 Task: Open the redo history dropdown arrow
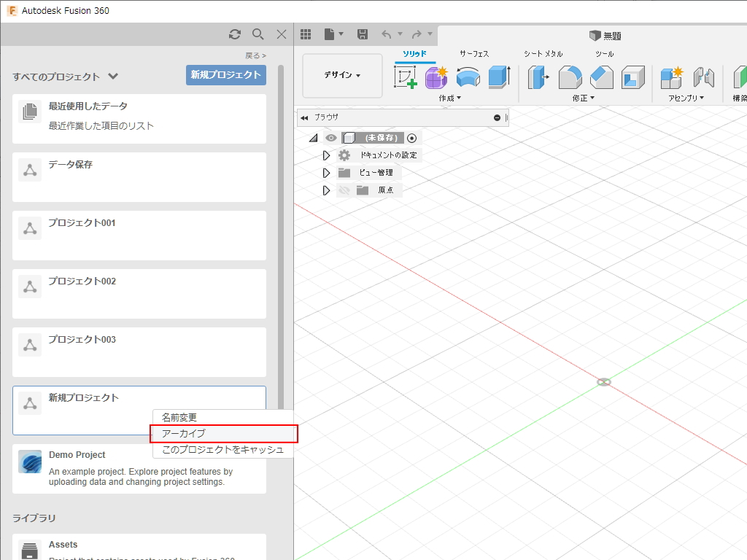pos(430,34)
